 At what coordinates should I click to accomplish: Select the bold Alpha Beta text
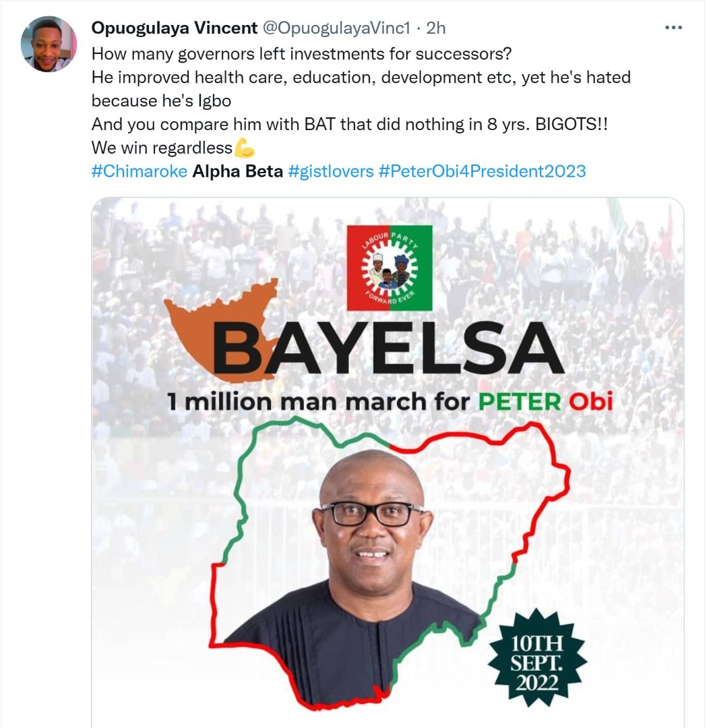click(x=238, y=171)
